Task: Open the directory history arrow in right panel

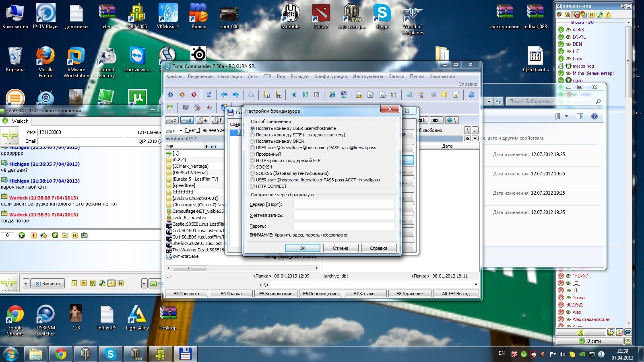Action: [475, 138]
